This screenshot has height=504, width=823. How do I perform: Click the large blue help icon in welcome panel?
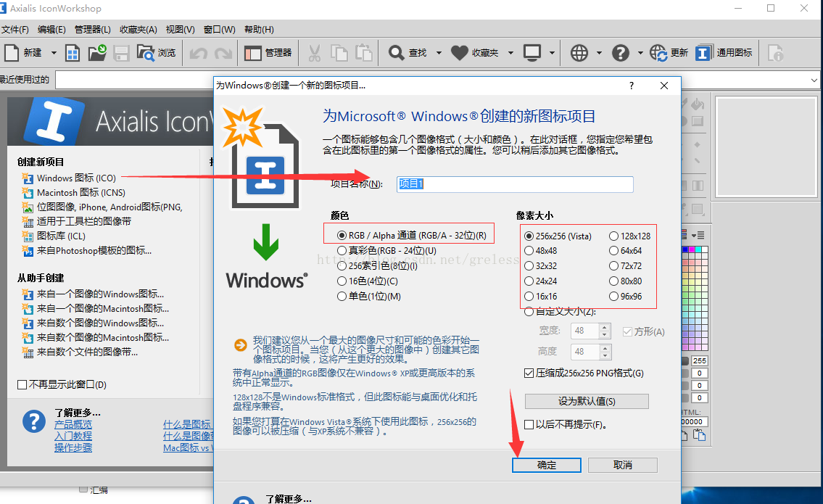[34, 421]
